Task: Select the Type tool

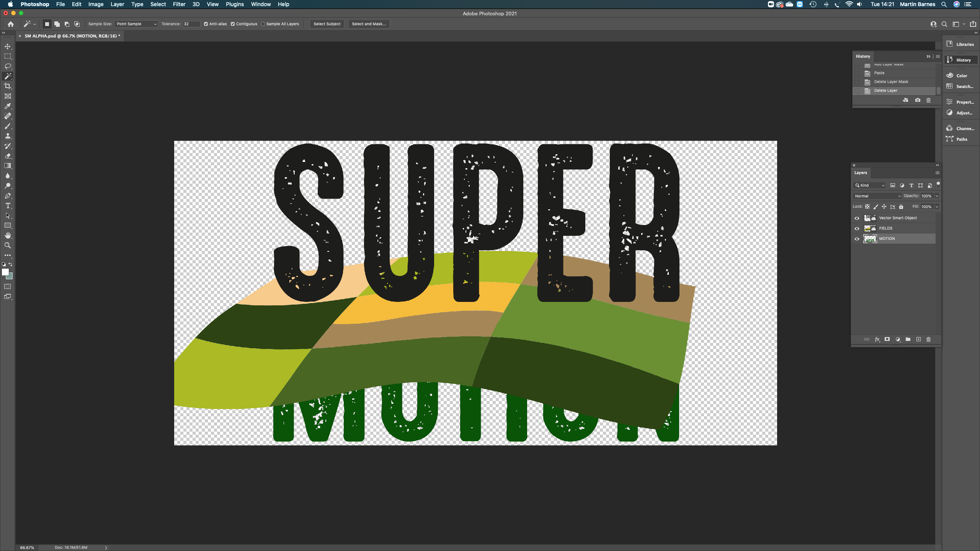Action: 8,205
